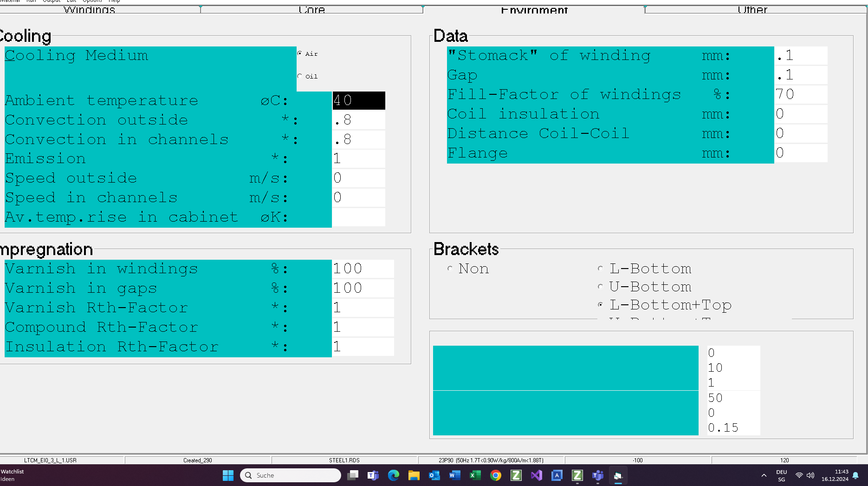Select Air as cooling medium

(300, 53)
